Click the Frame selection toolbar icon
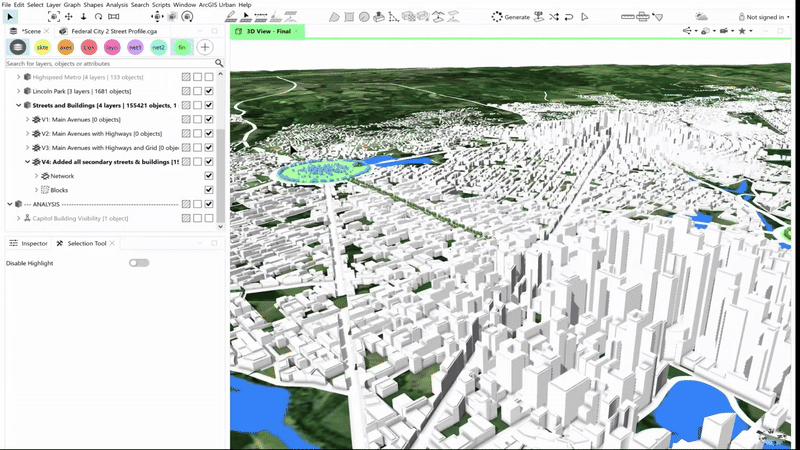Screen dimensions: 800x450 coord(54,17)
